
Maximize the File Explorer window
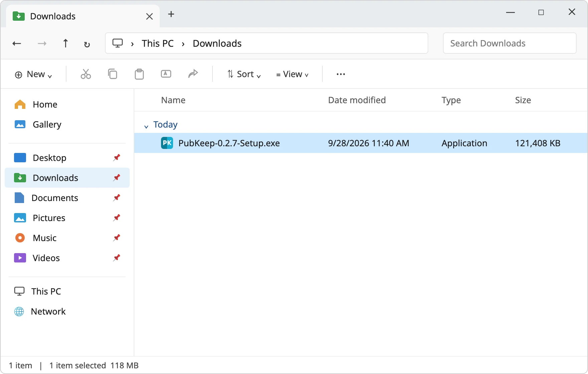coord(541,12)
